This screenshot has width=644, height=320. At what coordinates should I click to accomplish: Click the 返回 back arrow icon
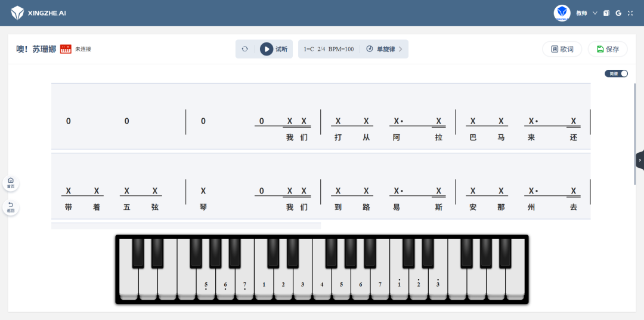click(11, 207)
